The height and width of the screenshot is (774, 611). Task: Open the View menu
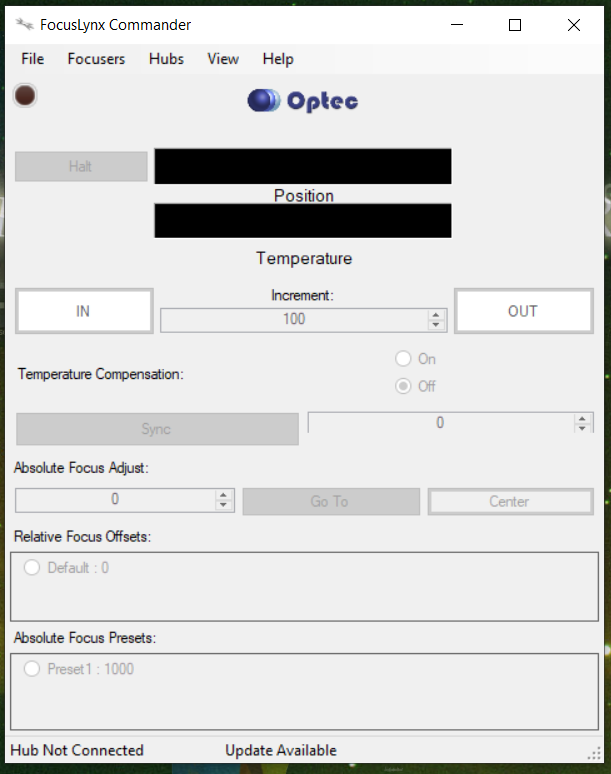[x=223, y=59]
